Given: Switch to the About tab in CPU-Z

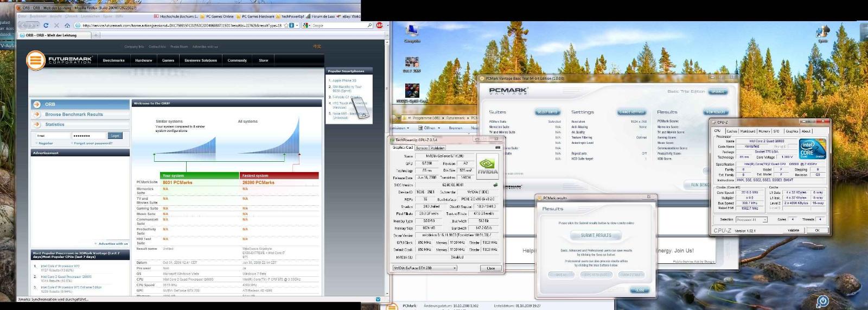Looking at the screenshot, I should coord(806,131).
